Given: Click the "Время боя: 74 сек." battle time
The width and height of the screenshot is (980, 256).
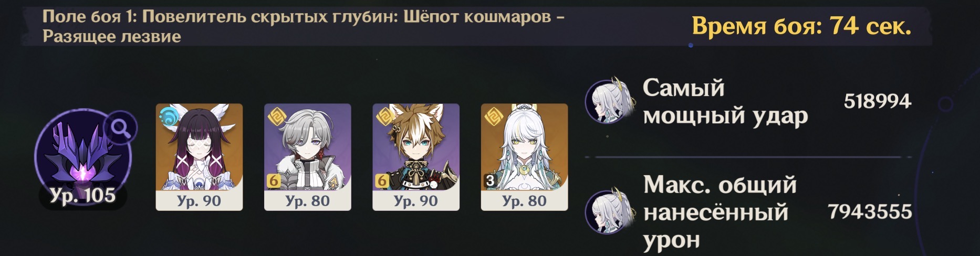Looking at the screenshot, I should pyautogui.click(x=801, y=26).
